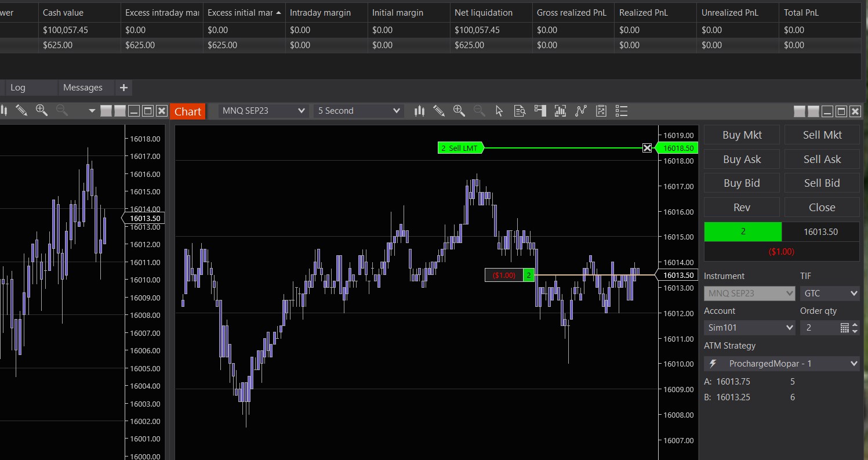The height and width of the screenshot is (460, 868).
Task: Expand the 5 Second interval dropdown
Action: pyautogui.click(x=358, y=111)
